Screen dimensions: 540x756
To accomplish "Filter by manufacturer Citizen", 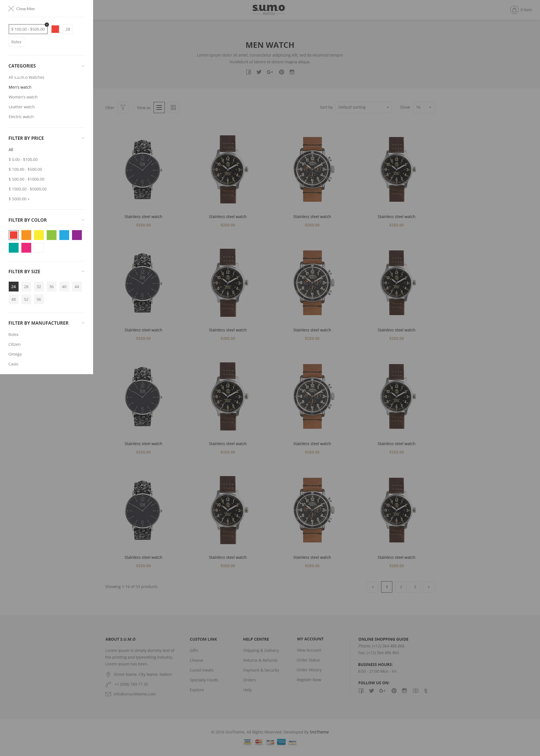I will pos(15,345).
